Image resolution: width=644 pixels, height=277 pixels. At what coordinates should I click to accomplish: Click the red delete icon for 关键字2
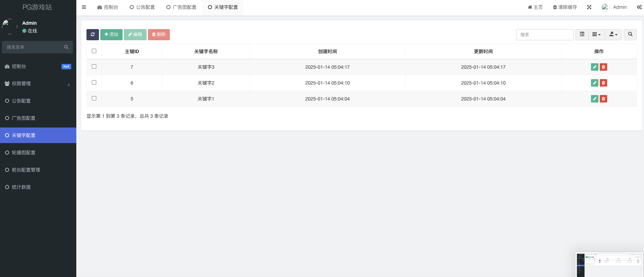pos(603,83)
